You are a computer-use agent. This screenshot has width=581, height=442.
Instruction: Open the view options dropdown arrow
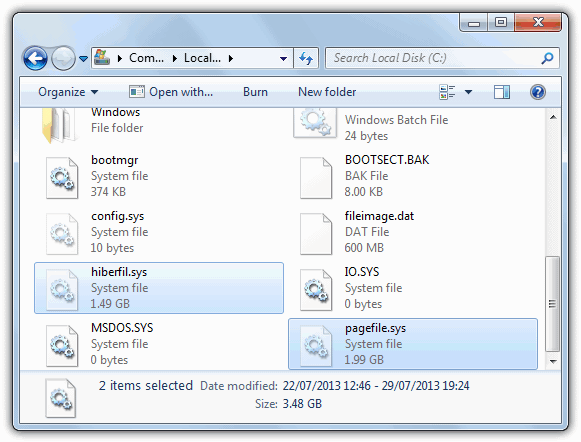tap(468, 92)
